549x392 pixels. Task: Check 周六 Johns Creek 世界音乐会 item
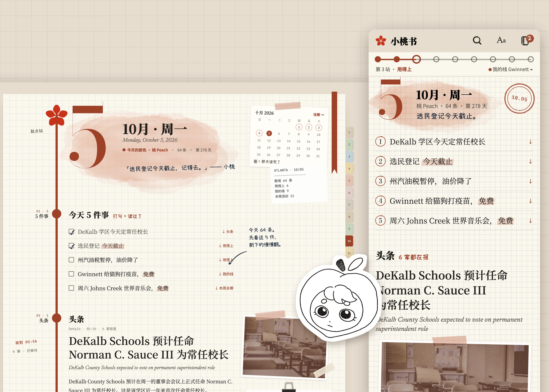point(71,288)
